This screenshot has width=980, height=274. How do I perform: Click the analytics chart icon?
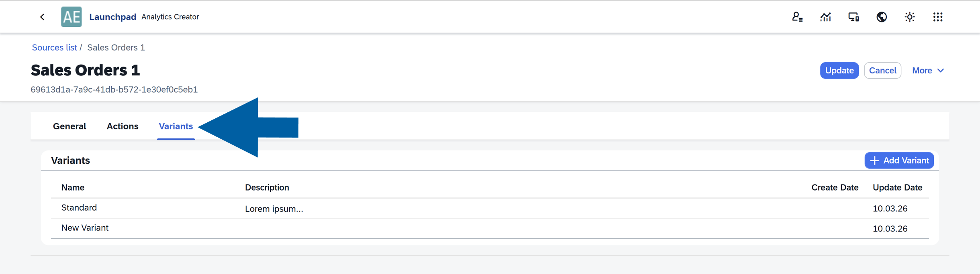[x=825, y=16]
